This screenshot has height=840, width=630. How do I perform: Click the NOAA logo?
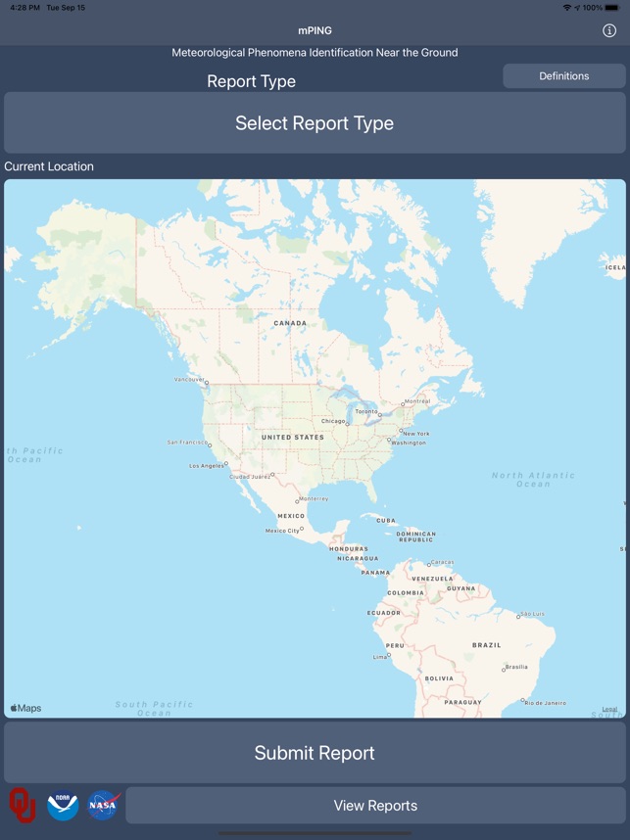(x=63, y=805)
